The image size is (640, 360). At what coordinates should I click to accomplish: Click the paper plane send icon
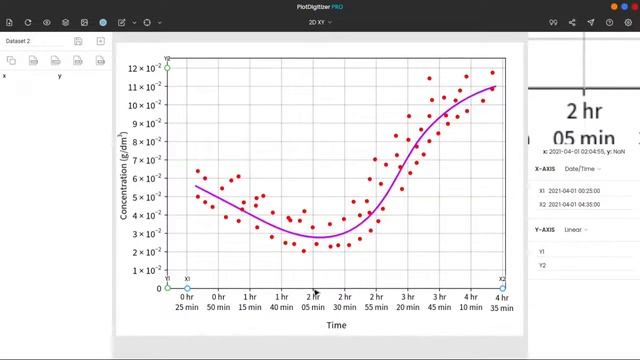(x=591, y=22)
